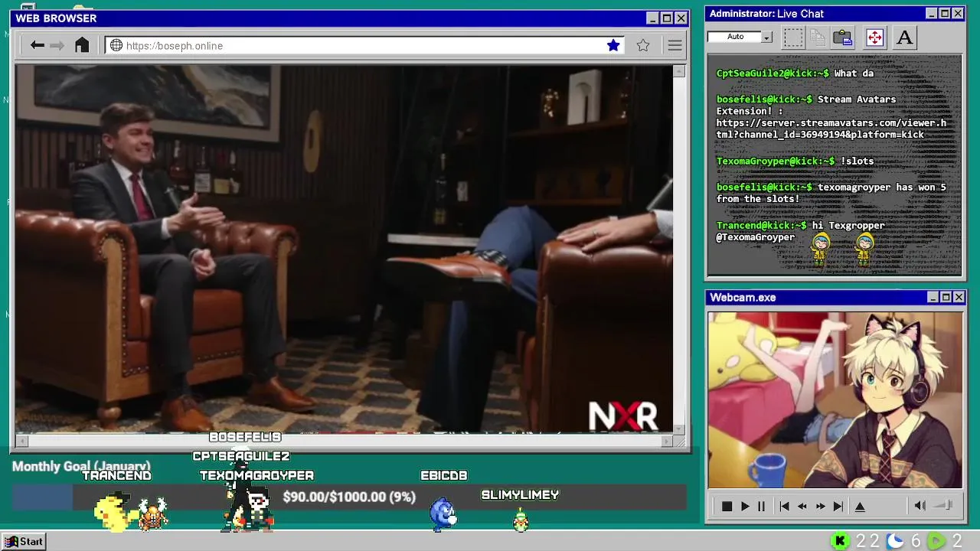Skip to previous track in Webcam.exe
Viewport: 980px width, 551px height.
tap(784, 506)
